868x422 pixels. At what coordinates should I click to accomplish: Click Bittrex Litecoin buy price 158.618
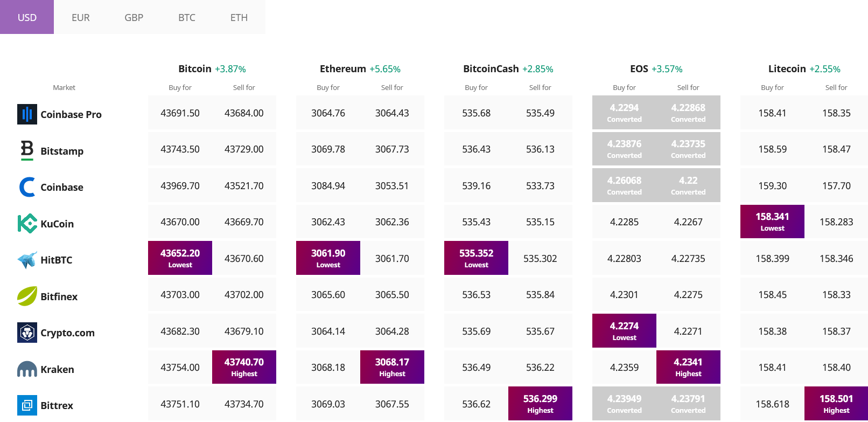coord(772,404)
